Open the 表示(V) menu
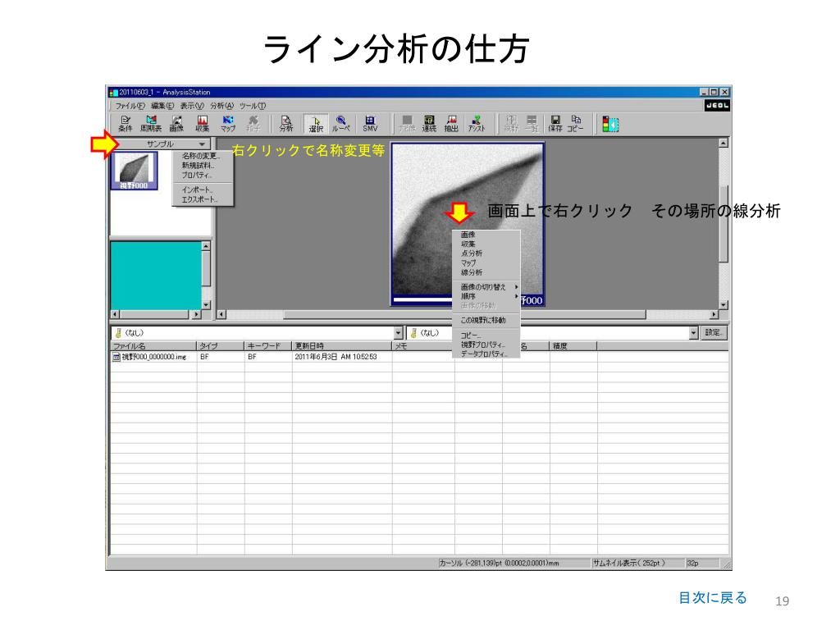This screenshot has width=840, height=630. [192, 106]
